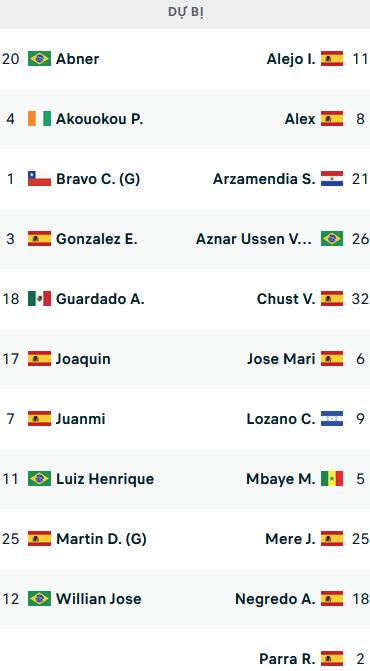The width and height of the screenshot is (370, 671).
Task: Click the Honduras flag beside Lozano C.
Action: 332,419
